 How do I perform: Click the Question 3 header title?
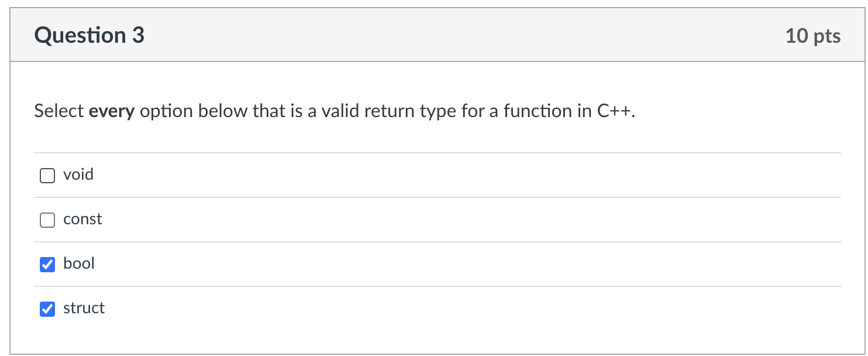[x=88, y=35]
